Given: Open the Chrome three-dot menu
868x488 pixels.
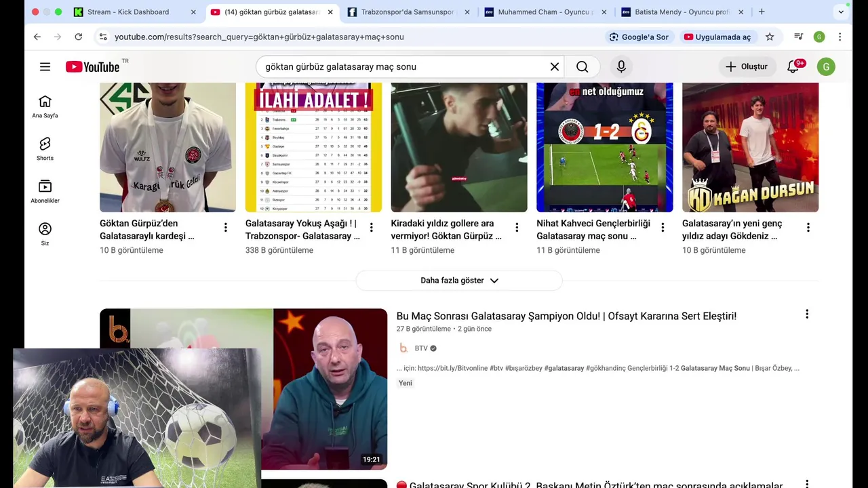Looking at the screenshot, I should tap(840, 37).
